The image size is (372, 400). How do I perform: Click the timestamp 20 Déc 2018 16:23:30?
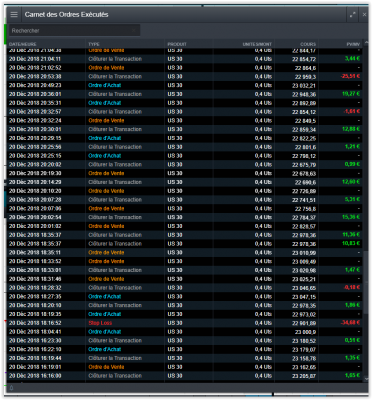tap(35, 341)
